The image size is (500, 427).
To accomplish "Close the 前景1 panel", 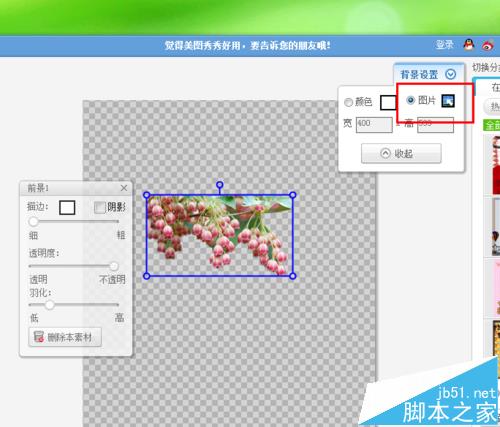I will (x=124, y=188).
